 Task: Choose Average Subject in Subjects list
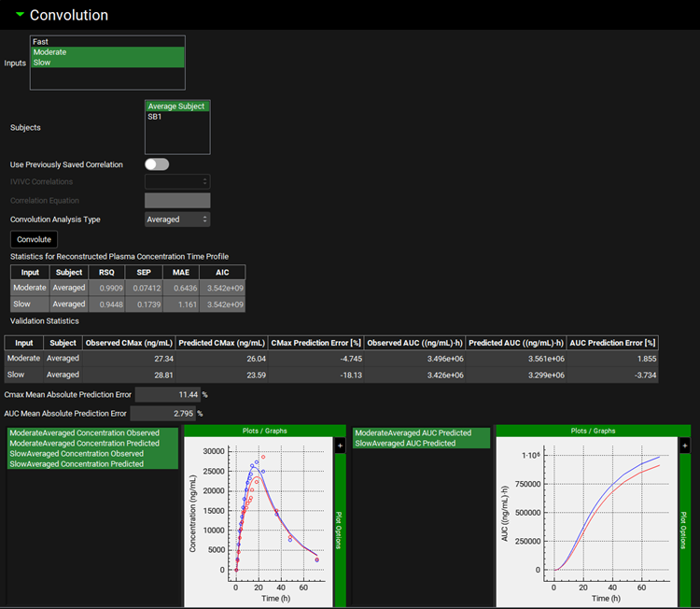175,106
